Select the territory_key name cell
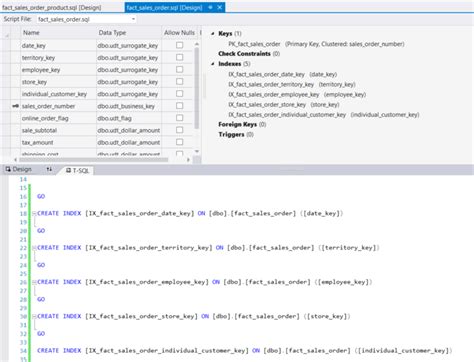474x362 pixels. pyautogui.click(x=59, y=58)
